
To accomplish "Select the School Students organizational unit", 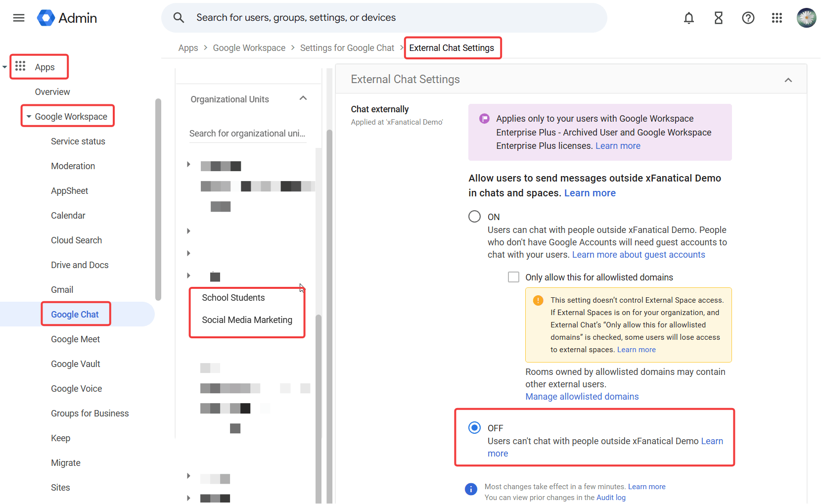I will click(233, 298).
